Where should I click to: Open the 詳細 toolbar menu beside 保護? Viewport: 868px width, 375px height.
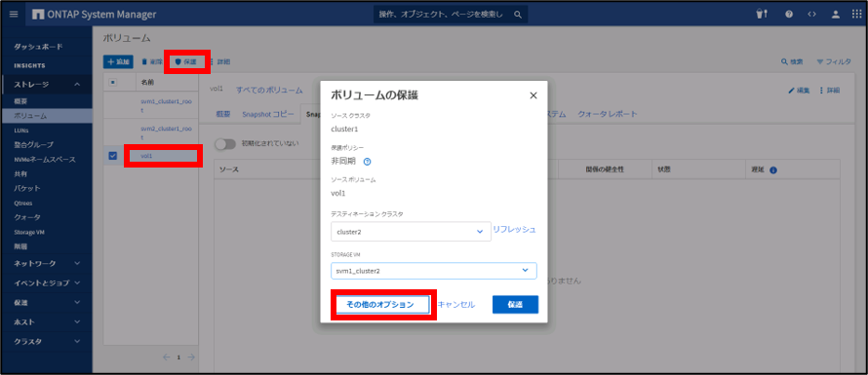pos(219,62)
